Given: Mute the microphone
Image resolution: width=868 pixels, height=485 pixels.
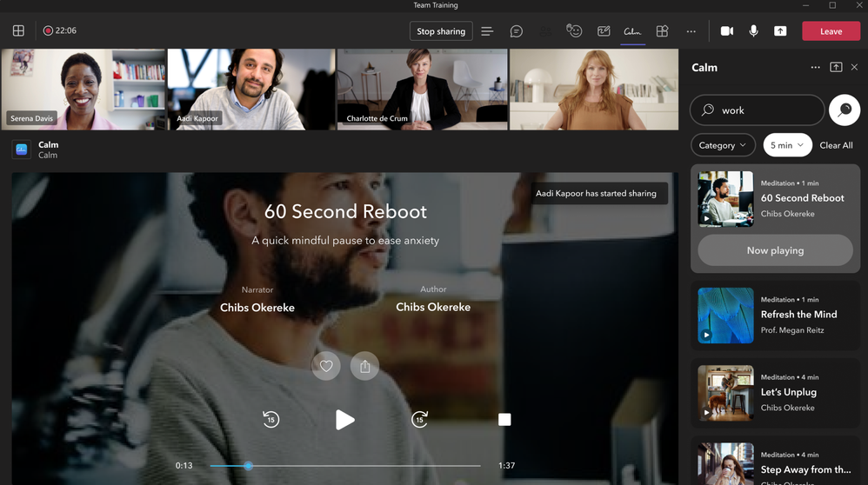Looking at the screenshot, I should pos(753,31).
